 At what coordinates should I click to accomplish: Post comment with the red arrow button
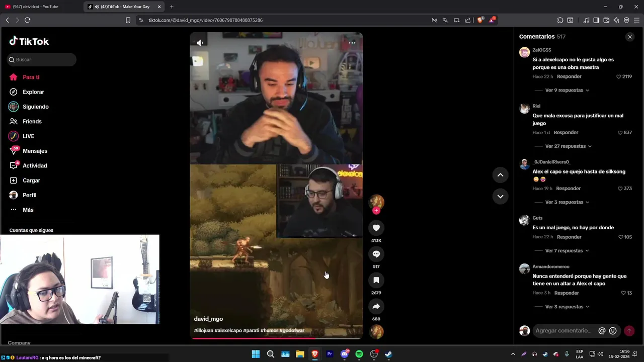pyautogui.click(x=629, y=331)
